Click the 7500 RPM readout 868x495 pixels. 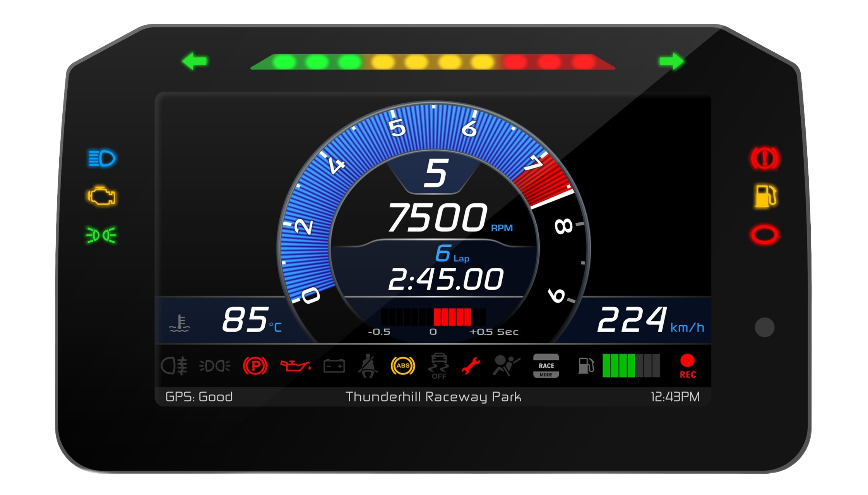[x=437, y=218]
